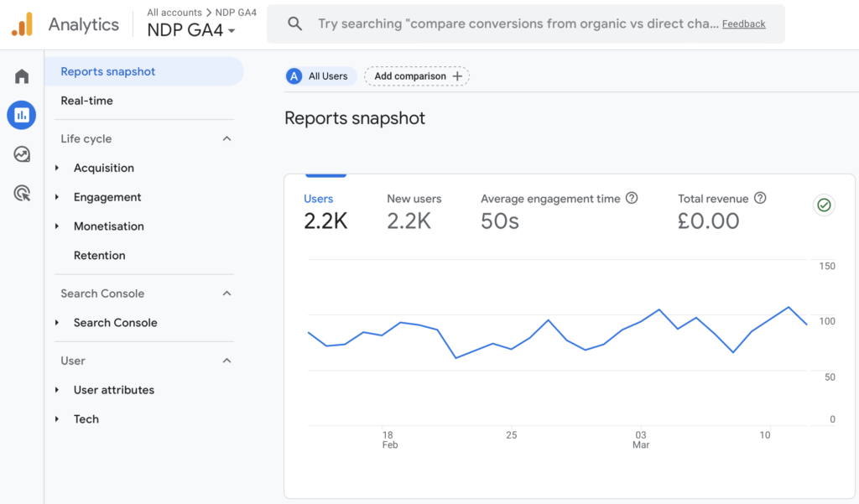Collapse the User section chevron
The image size is (859, 504).
click(x=226, y=361)
